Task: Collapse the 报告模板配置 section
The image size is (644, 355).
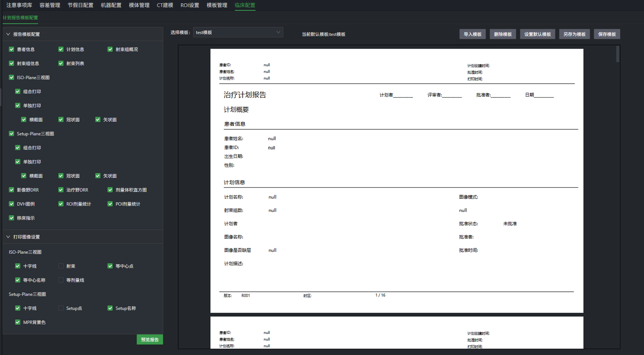Action: 8,34
